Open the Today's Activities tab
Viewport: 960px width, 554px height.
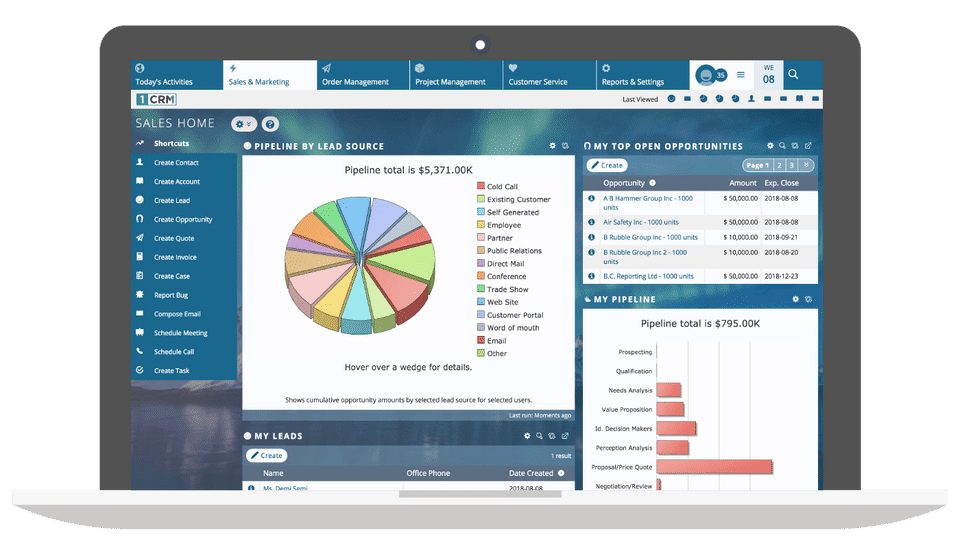pyautogui.click(x=177, y=75)
